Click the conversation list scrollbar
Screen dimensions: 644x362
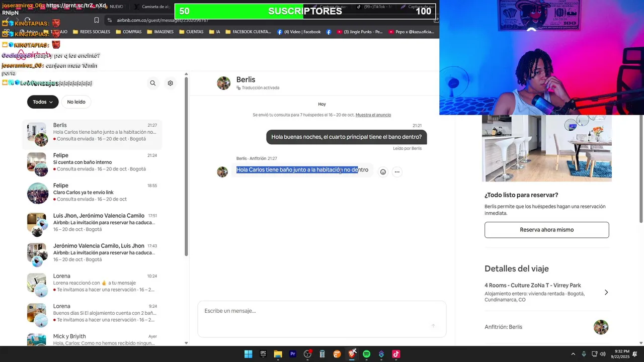(186, 166)
